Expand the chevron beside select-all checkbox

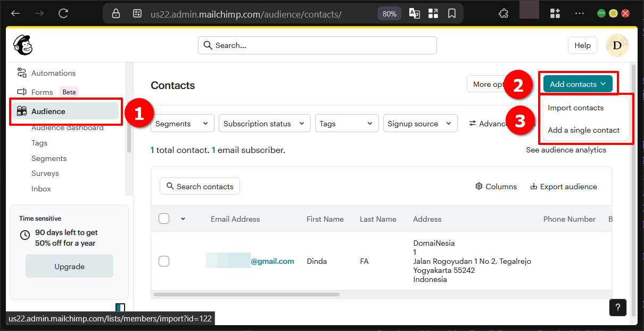[183, 219]
